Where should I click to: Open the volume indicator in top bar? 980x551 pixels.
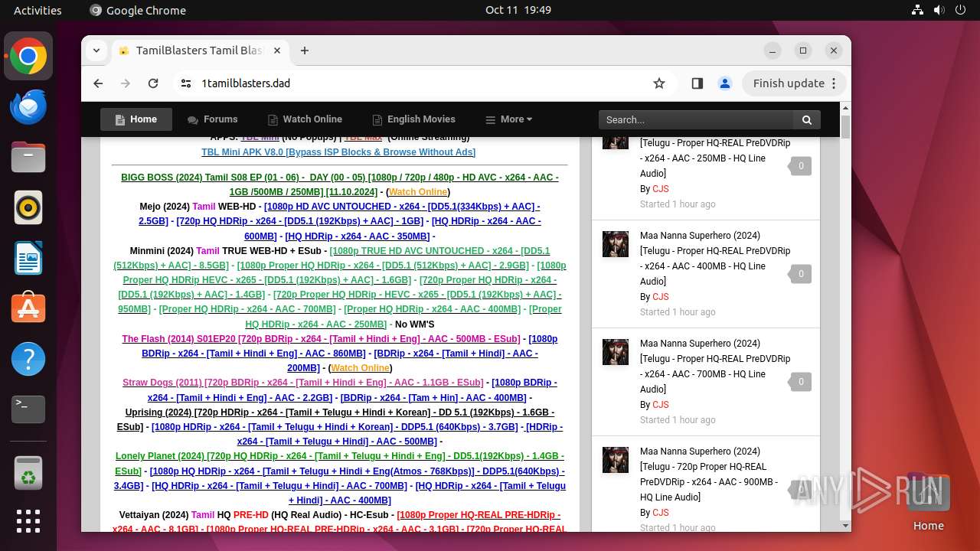[x=939, y=10]
